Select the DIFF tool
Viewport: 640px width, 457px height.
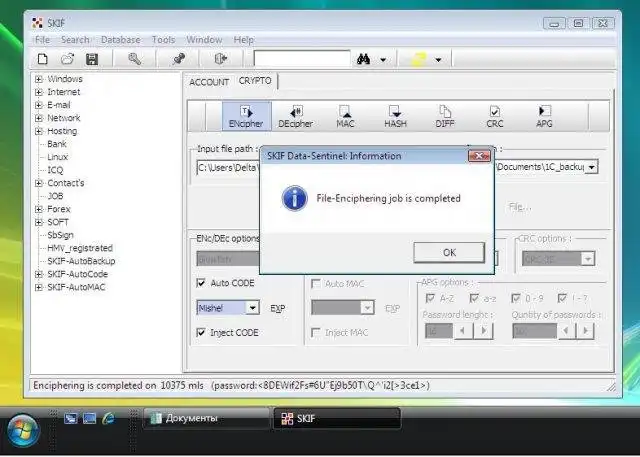[445, 117]
